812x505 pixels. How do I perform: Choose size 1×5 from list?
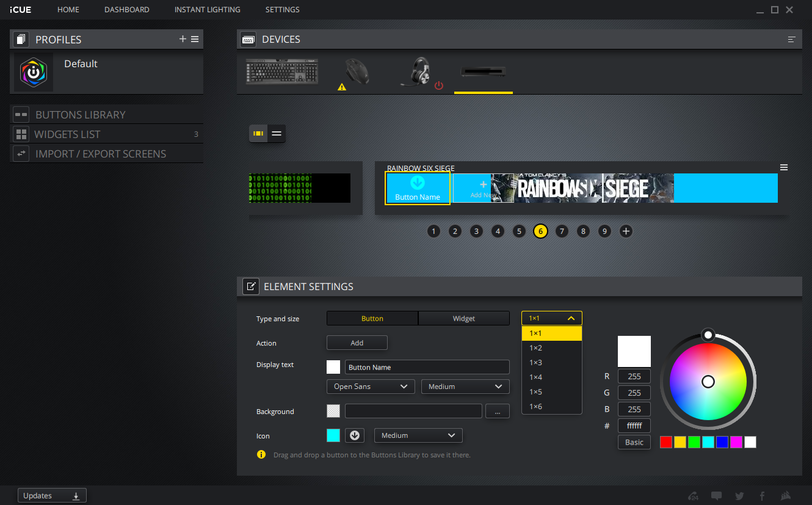click(x=552, y=392)
